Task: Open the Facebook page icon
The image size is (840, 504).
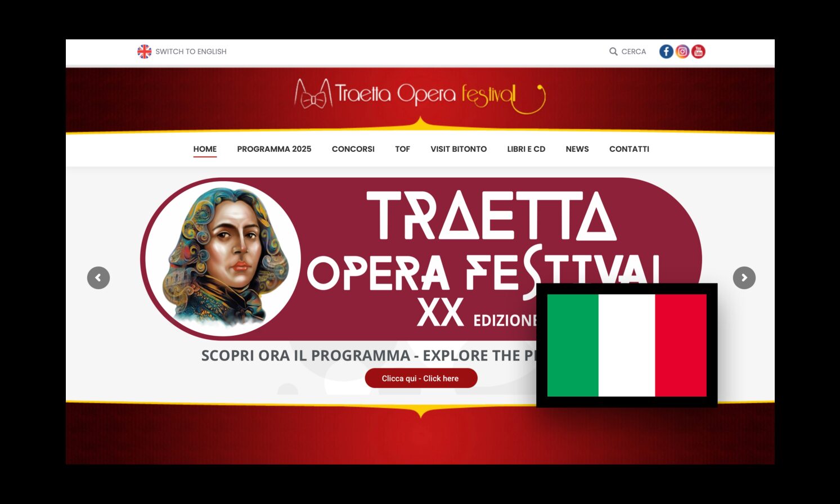Action: coord(666,52)
